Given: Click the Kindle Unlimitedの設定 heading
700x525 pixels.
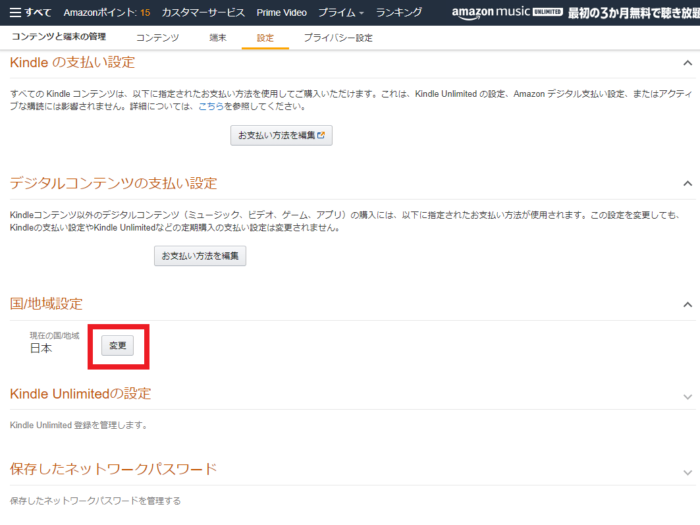Looking at the screenshot, I should tap(80, 394).
